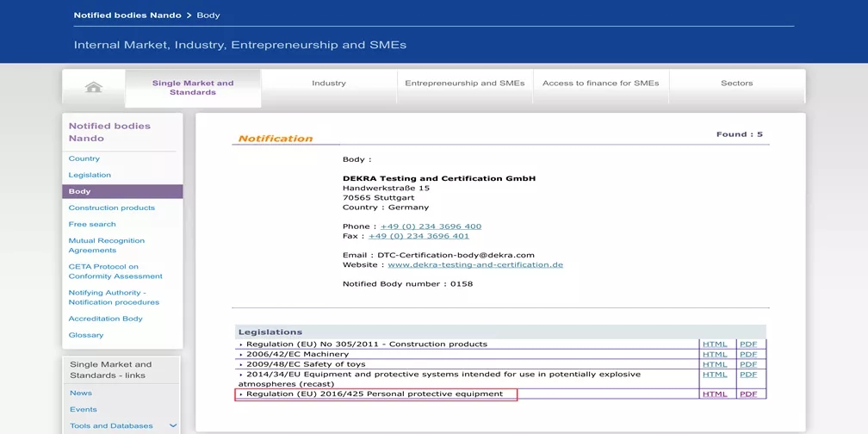Image resolution: width=868 pixels, height=434 pixels.
Task: Click the DEKRA Testing and Certification GmbH name
Action: click(x=439, y=178)
